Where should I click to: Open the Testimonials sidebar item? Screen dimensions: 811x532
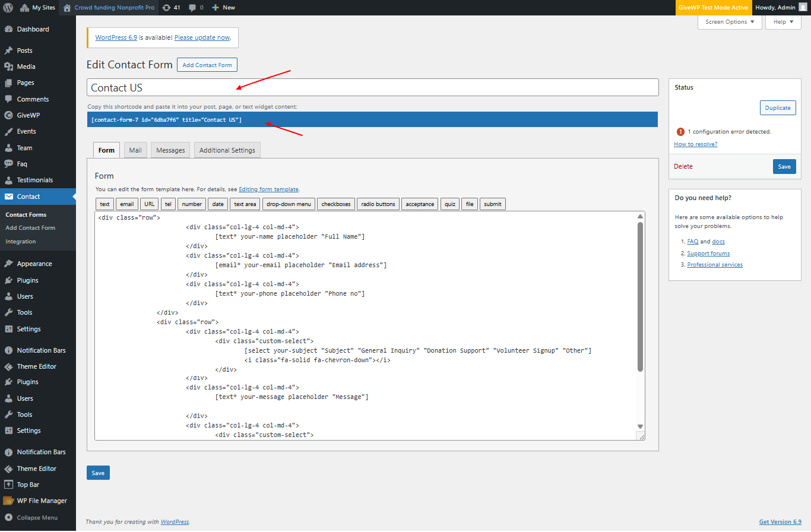coord(34,180)
